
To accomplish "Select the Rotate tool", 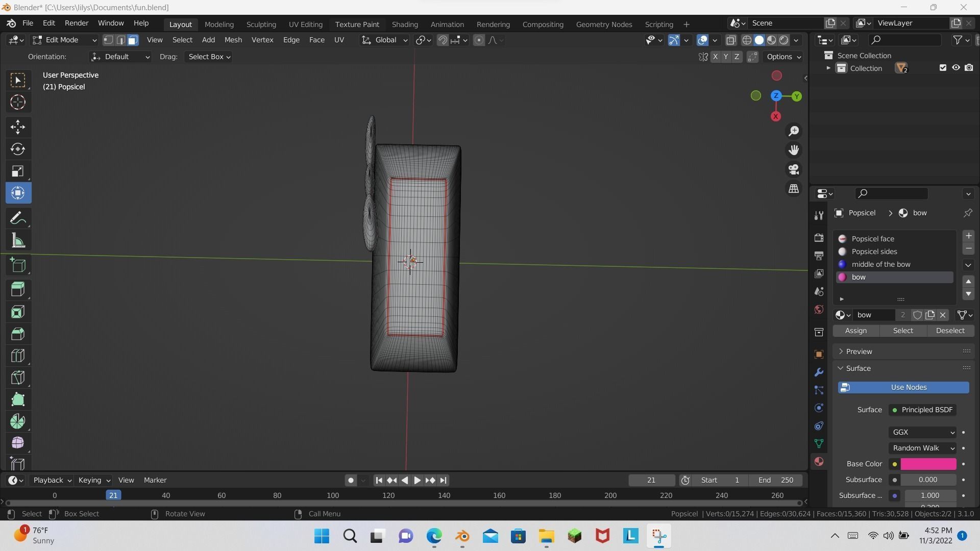I will tap(18, 149).
